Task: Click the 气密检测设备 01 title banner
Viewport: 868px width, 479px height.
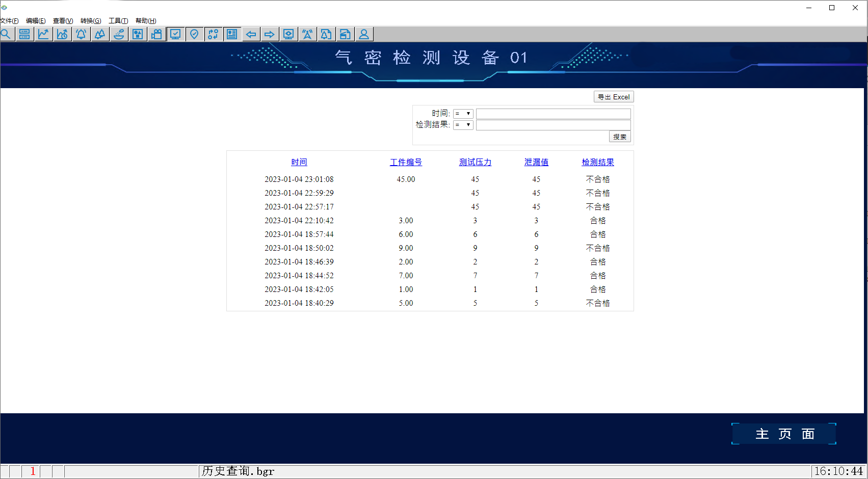Action: click(x=431, y=58)
